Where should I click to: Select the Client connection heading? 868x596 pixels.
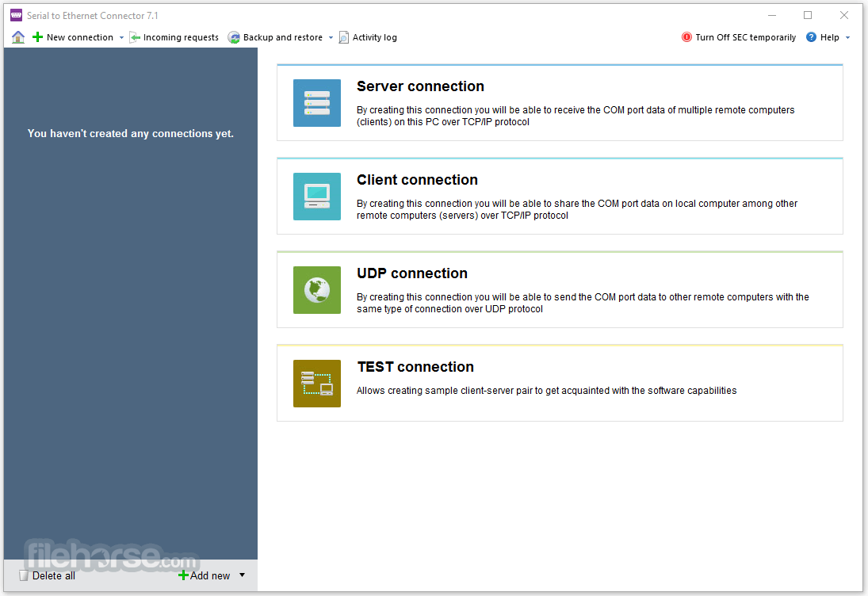pos(417,180)
